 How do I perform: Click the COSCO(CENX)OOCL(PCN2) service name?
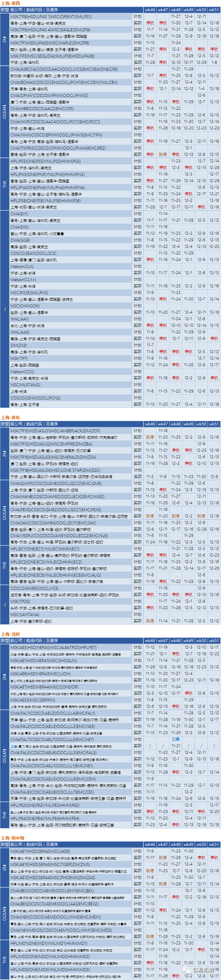coord(35,397)
